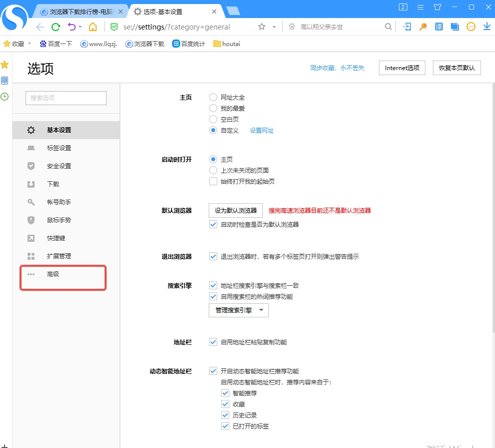
Task: Open favorites star in left sidebar
Action: (x=5, y=65)
